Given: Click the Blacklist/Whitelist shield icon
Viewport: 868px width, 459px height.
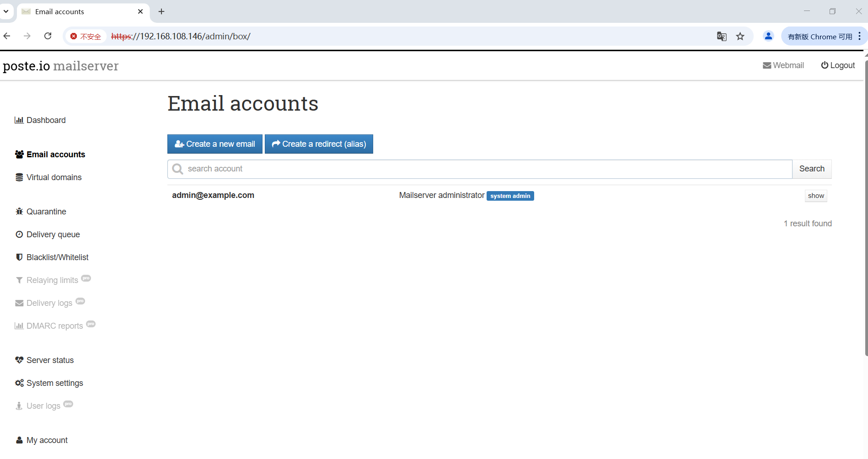Looking at the screenshot, I should (x=19, y=257).
